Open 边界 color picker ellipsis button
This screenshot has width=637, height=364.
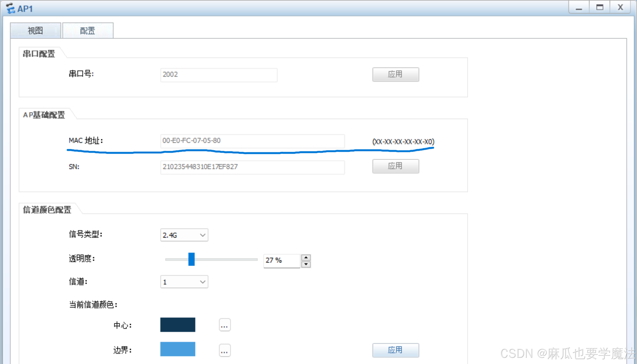(x=225, y=351)
